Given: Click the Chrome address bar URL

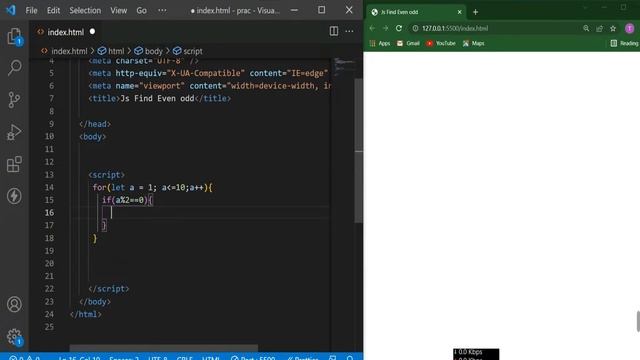Looking at the screenshot, I should tap(455, 28).
